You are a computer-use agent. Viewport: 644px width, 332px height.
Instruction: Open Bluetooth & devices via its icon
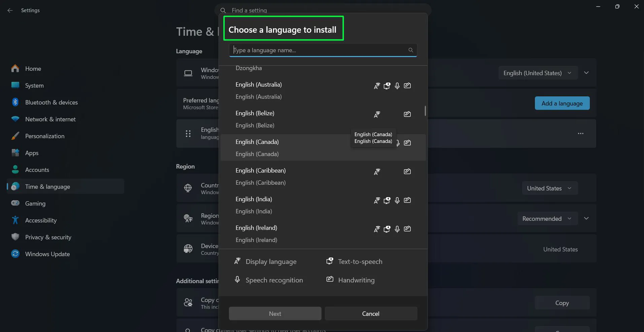tap(15, 102)
